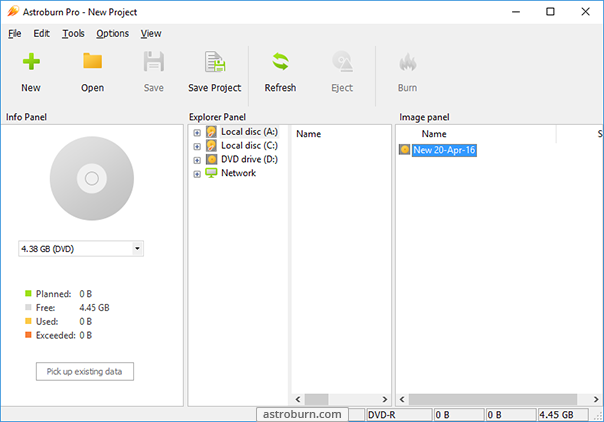Expand the Local disc (C:) tree node
The image size is (604, 422).
click(x=197, y=147)
